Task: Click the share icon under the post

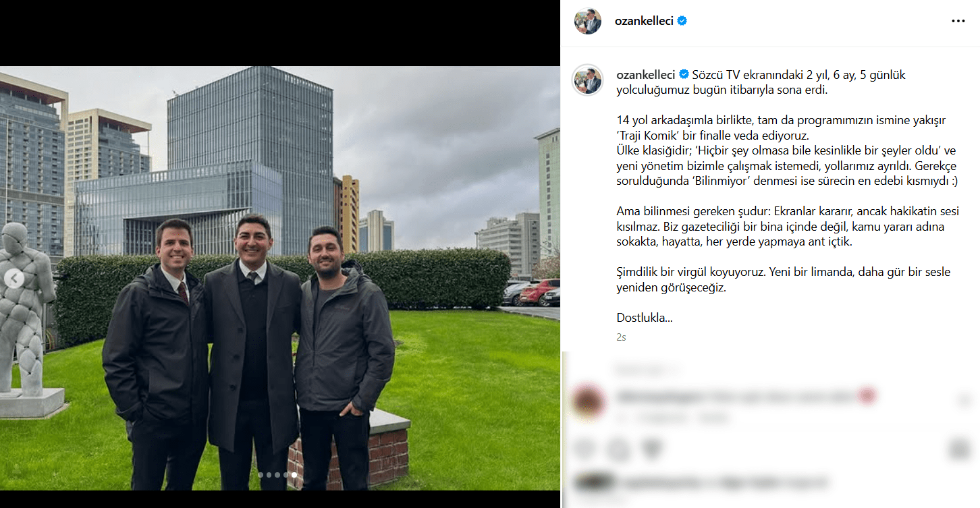Action: (x=652, y=449)
